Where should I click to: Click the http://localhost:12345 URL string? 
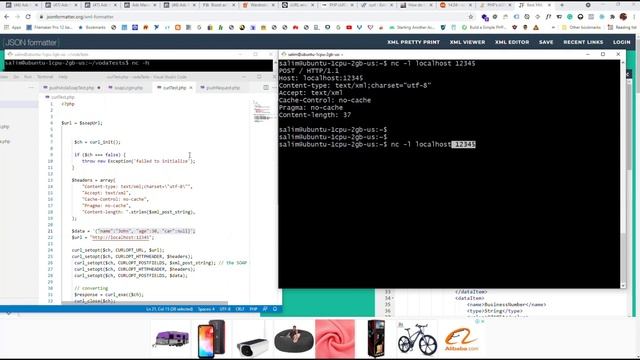coord(122,237)
